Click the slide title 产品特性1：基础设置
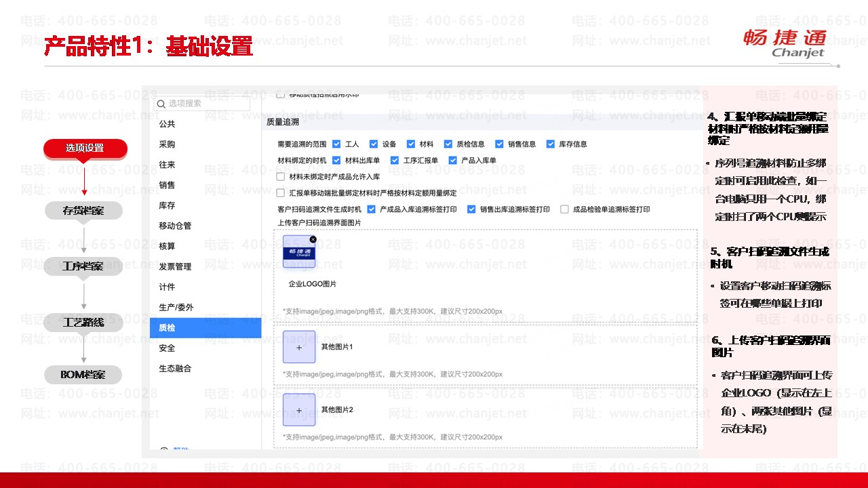Image resolution: width=868 pixels, height=488 pixels. coord(149,46)
